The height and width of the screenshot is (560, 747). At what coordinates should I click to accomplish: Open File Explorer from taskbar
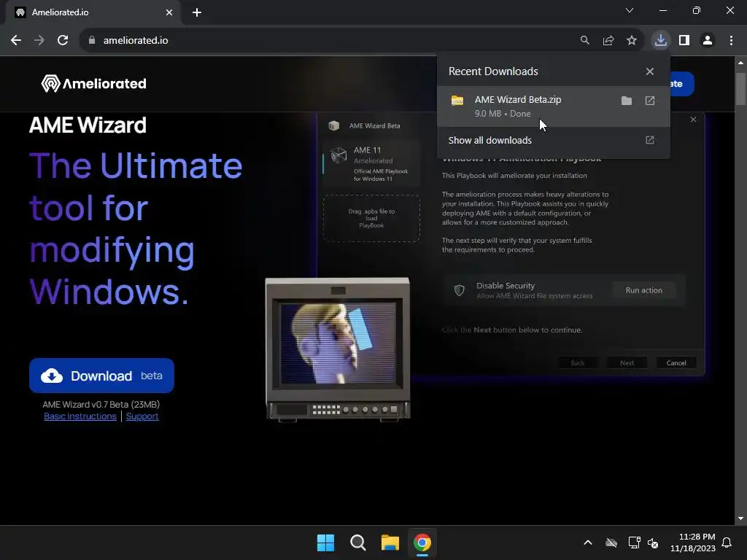[390, 542]
